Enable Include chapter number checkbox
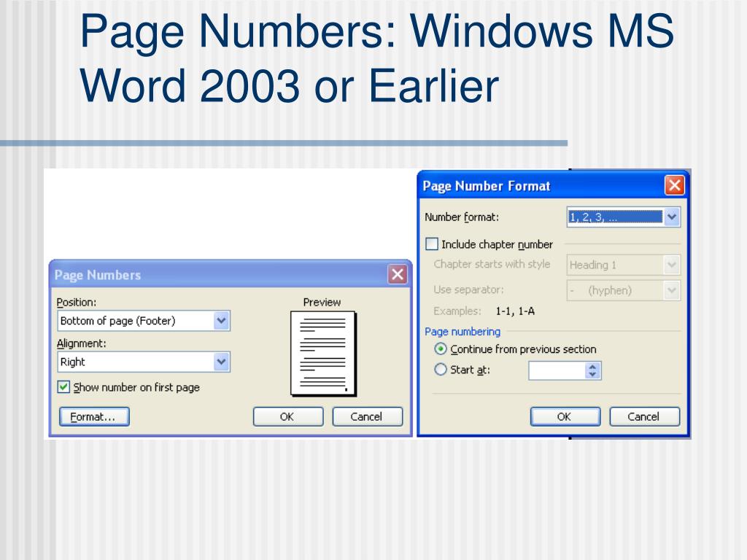The image size is (747, 560). point(432,244)
